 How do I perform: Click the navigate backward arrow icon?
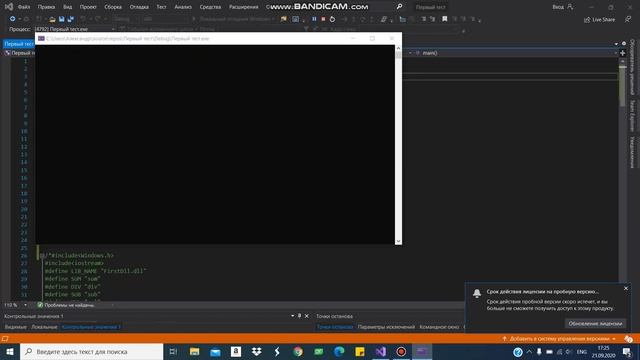(x=13, y=19)
